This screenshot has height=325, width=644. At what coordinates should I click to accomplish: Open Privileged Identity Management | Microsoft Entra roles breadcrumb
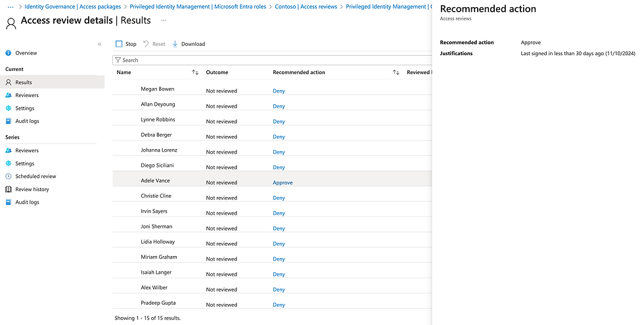click(x=198, y=7)
